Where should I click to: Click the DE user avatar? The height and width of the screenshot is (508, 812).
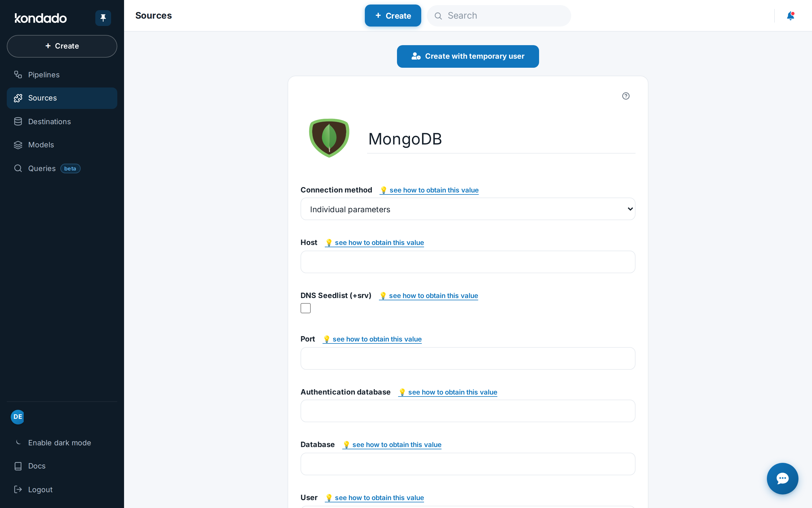[x=18, y=417]
